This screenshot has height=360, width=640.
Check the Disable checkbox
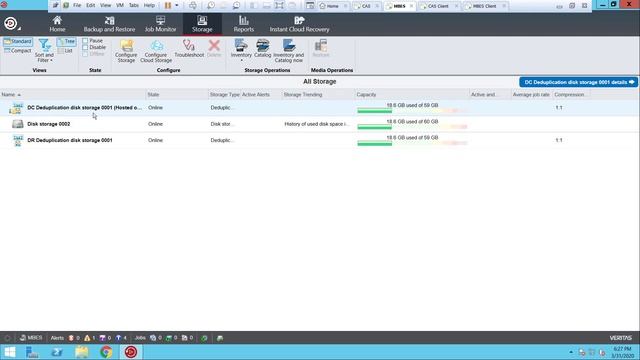coord(85,47)
